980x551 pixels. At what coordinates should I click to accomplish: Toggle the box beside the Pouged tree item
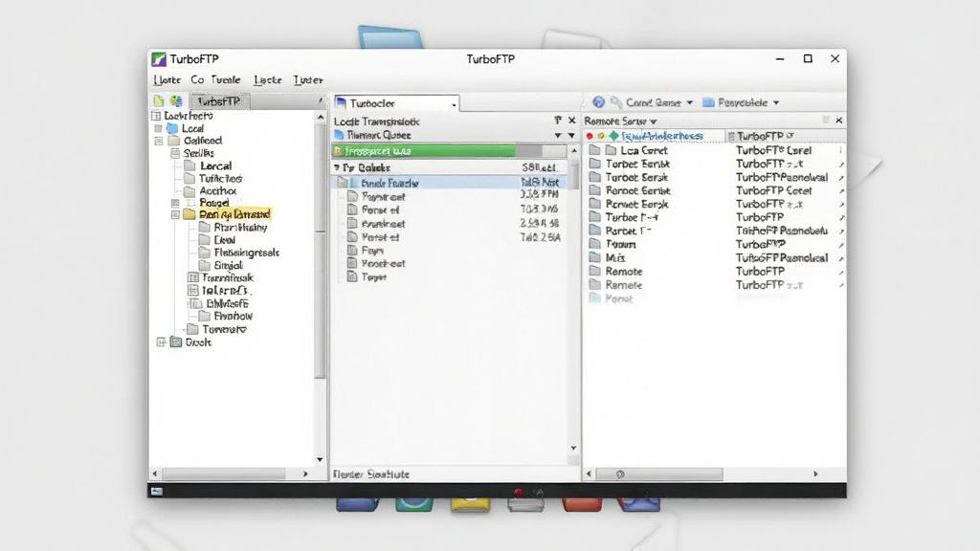point(175,203)
